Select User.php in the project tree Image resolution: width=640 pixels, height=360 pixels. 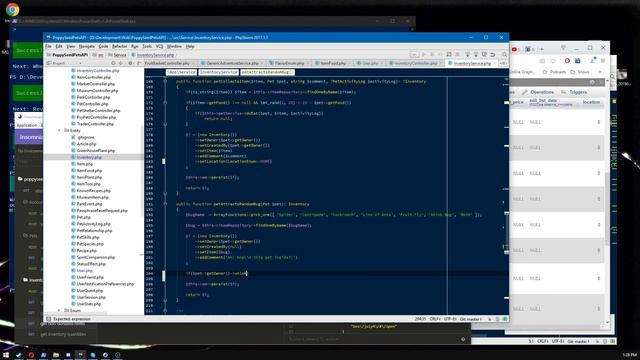(85, 271)
